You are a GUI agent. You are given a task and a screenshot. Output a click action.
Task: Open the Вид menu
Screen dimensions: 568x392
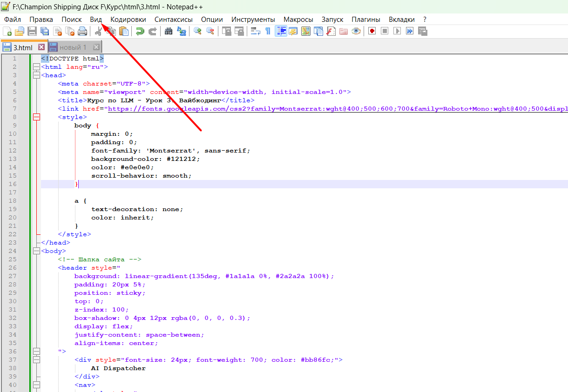click(96, 20)
